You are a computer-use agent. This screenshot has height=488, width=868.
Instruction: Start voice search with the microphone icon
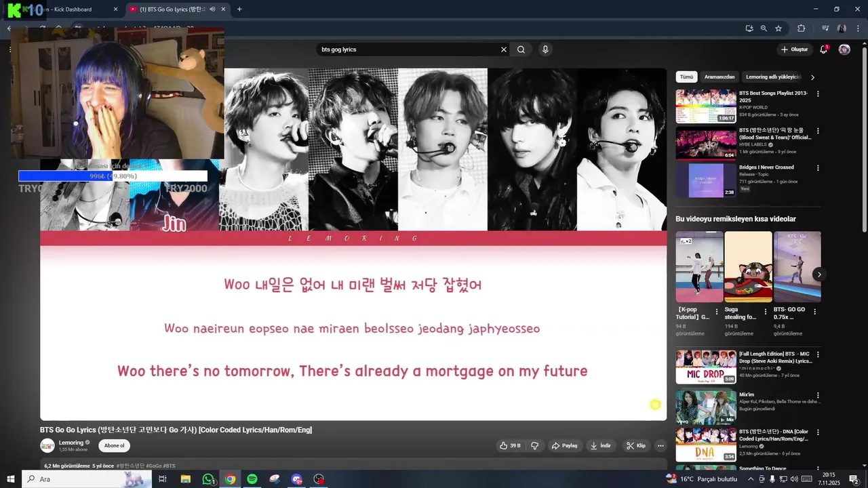pos(545,49)
